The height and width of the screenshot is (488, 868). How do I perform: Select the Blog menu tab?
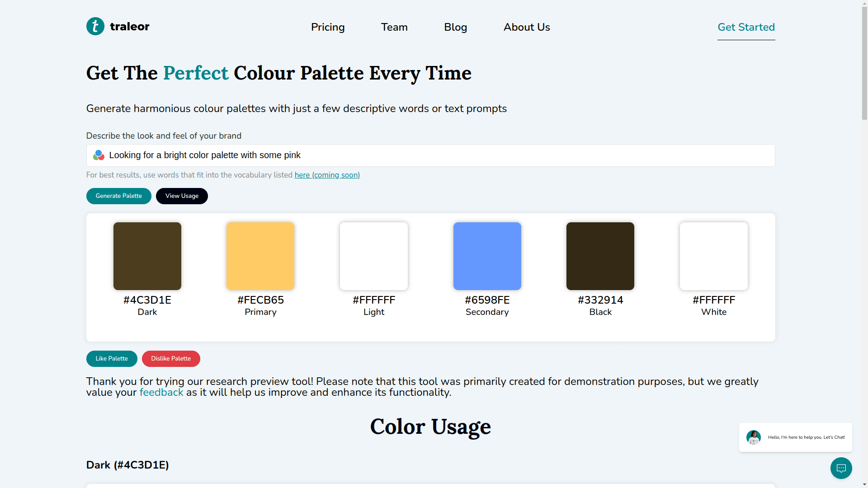tap(455, 28)
